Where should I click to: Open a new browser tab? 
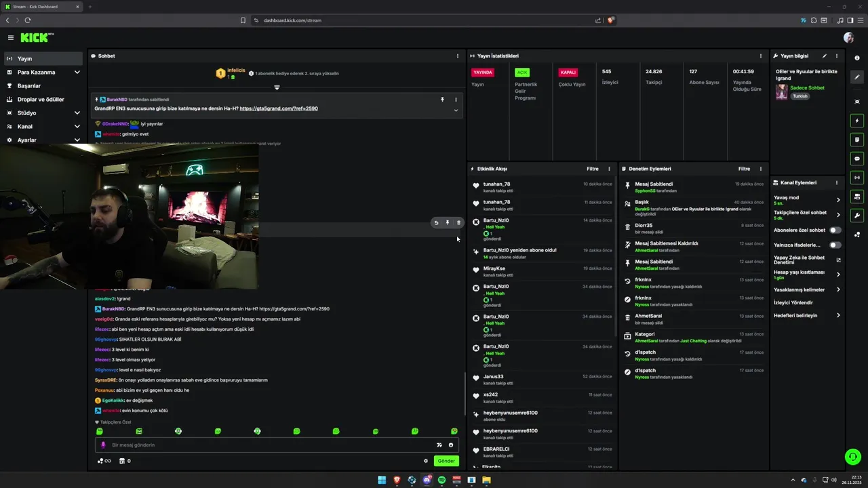coord(90,7)
